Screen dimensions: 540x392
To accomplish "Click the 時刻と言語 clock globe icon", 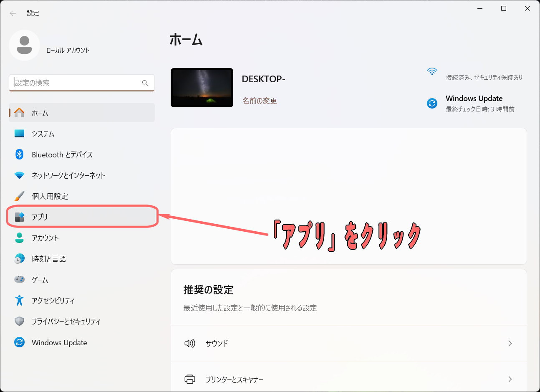I will (19, 259).
